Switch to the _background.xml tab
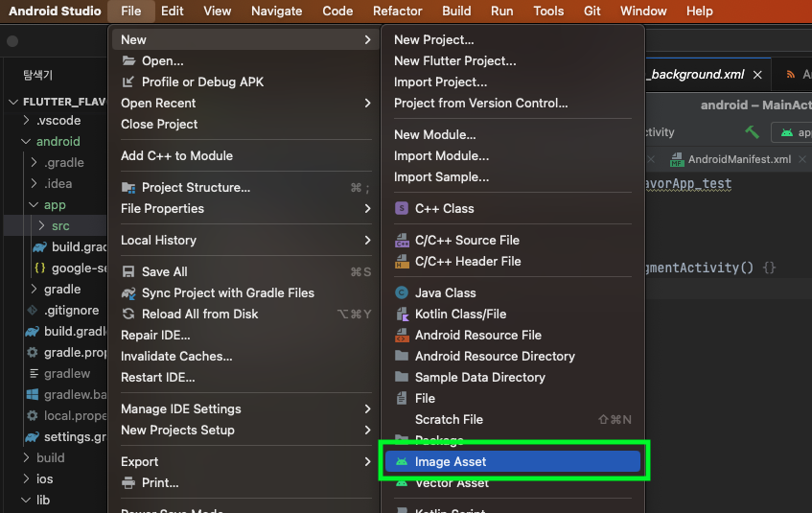 tap(697, 75)
